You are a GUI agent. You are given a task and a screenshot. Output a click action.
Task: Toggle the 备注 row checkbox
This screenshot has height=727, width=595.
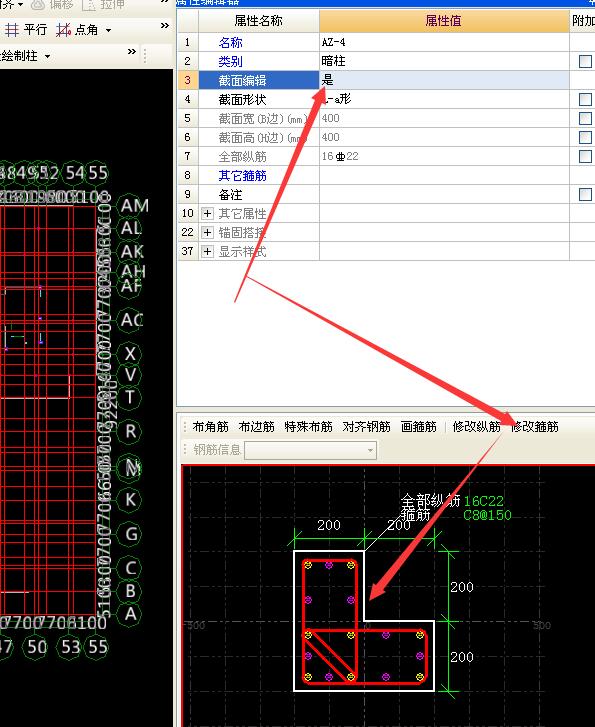pos(585,194)
